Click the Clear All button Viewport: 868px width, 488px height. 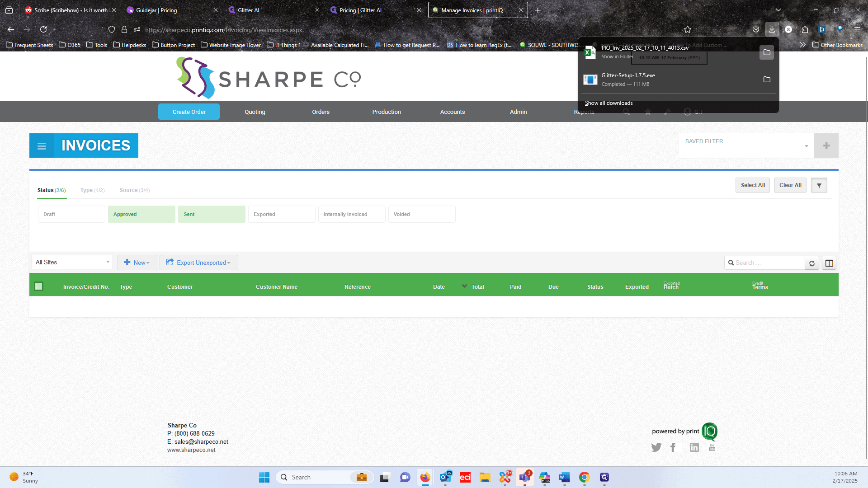tap(790, 185)
